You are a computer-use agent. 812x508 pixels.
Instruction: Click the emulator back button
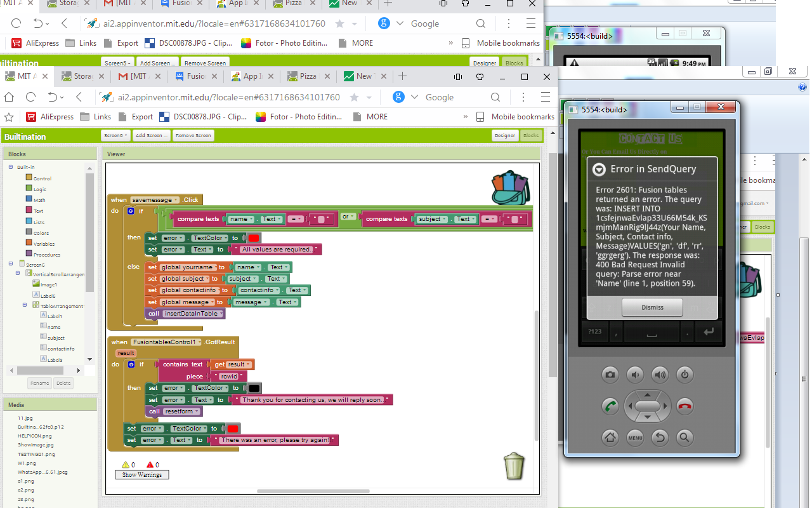(x=660, y=437)
